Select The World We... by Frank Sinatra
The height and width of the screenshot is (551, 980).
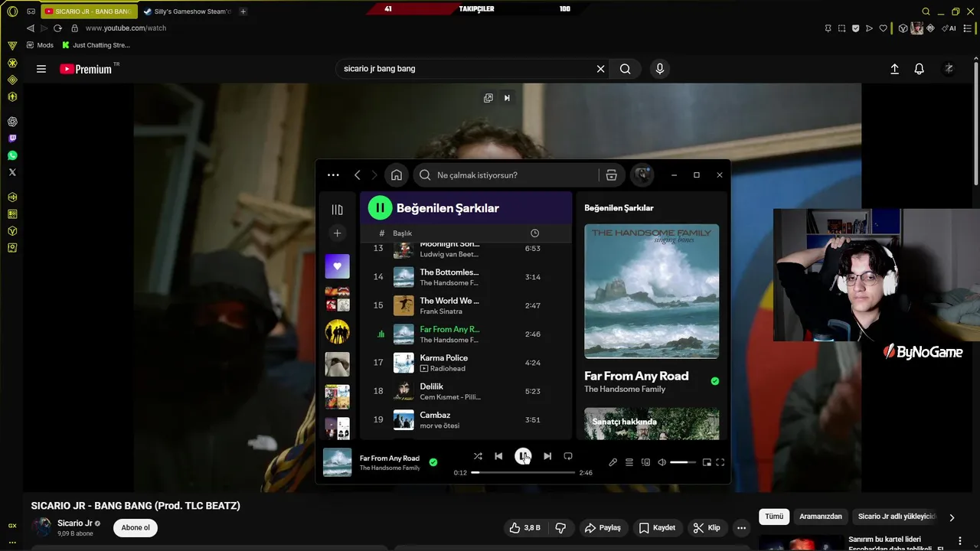[x=466, y=305]
